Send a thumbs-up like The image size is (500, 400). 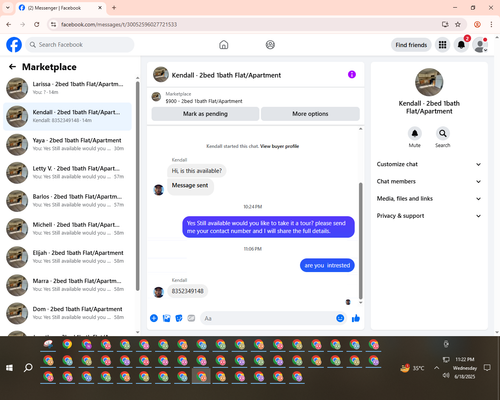coord(356,318)
